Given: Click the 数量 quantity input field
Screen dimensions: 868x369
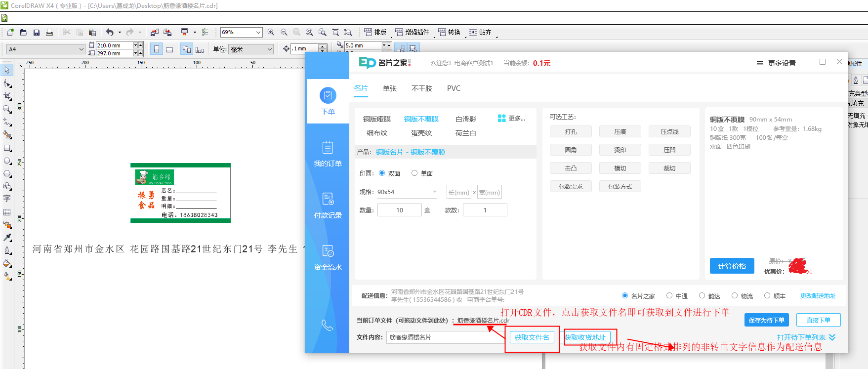Looking at the screenshot, I should point(400,210).
